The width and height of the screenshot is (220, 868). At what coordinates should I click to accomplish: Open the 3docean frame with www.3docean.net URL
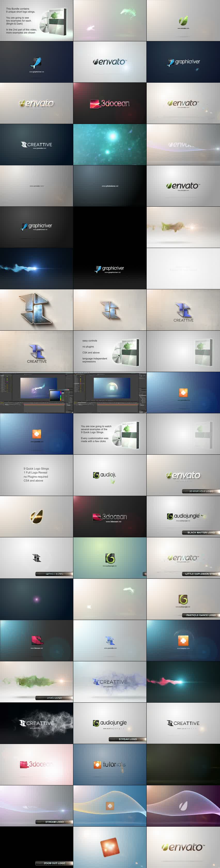(x=110, y=517)
